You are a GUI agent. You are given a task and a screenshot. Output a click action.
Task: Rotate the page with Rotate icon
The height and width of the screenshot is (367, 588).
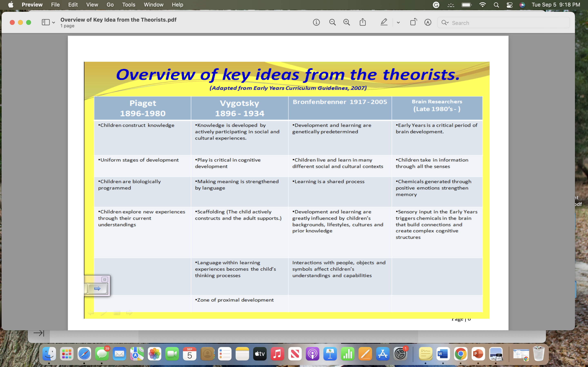(x=413, y=22)
